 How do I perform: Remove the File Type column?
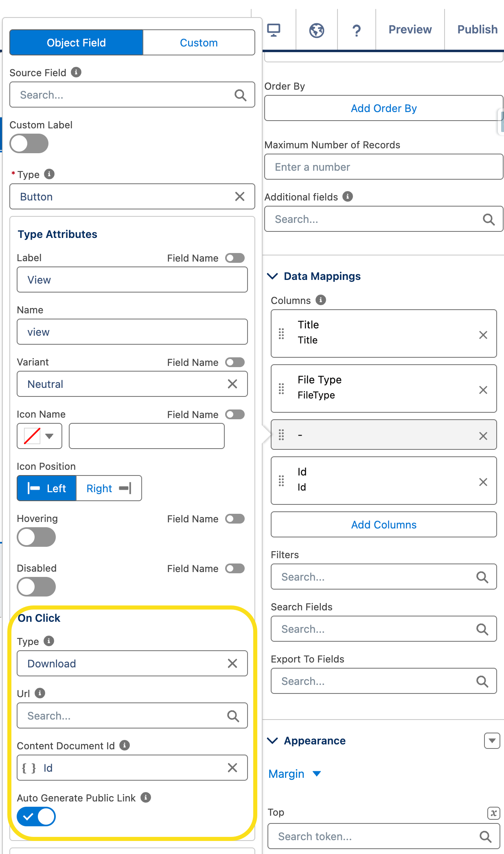pyautogui.click(x=483, y=390)
